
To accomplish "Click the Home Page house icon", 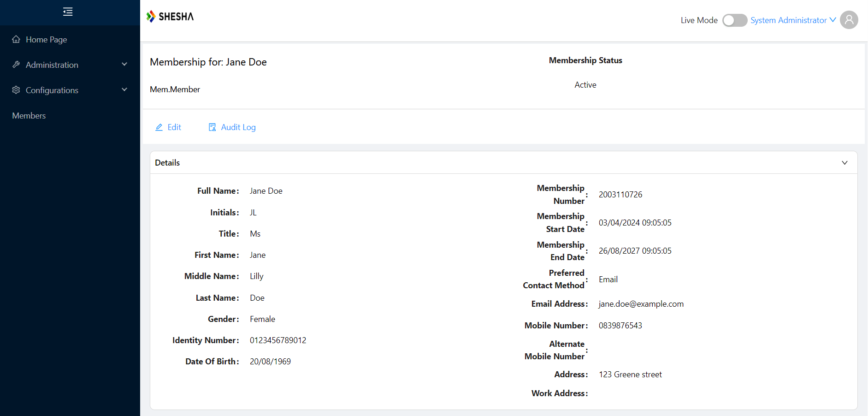I will tap(16, 39).
